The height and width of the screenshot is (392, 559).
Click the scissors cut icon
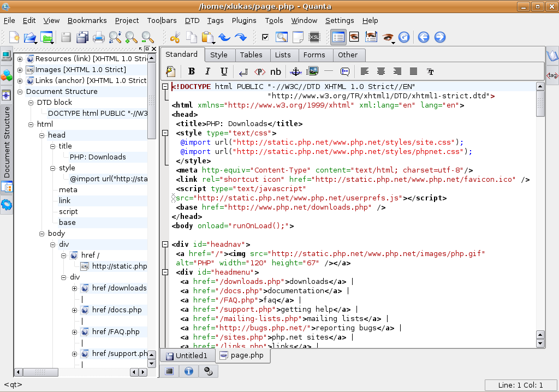tap(175, 38)
